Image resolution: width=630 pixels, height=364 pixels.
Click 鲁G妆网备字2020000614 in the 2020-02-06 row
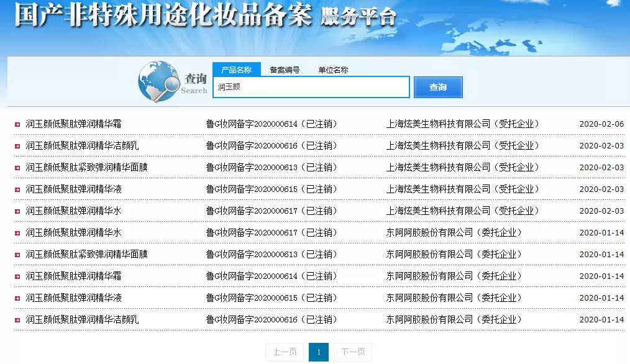(252, 124)
